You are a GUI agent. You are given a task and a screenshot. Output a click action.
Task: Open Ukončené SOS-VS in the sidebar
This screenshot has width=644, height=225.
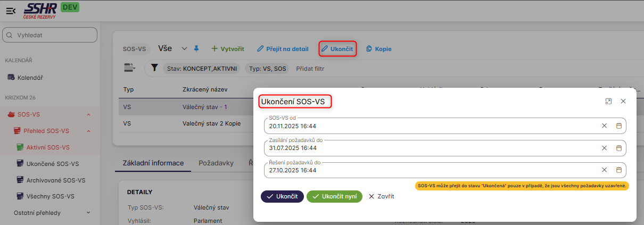pos(52,164)
